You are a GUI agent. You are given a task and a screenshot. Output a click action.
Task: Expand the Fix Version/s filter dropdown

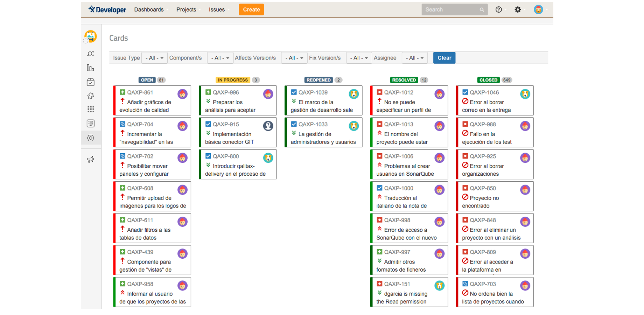tap(359, 58)
